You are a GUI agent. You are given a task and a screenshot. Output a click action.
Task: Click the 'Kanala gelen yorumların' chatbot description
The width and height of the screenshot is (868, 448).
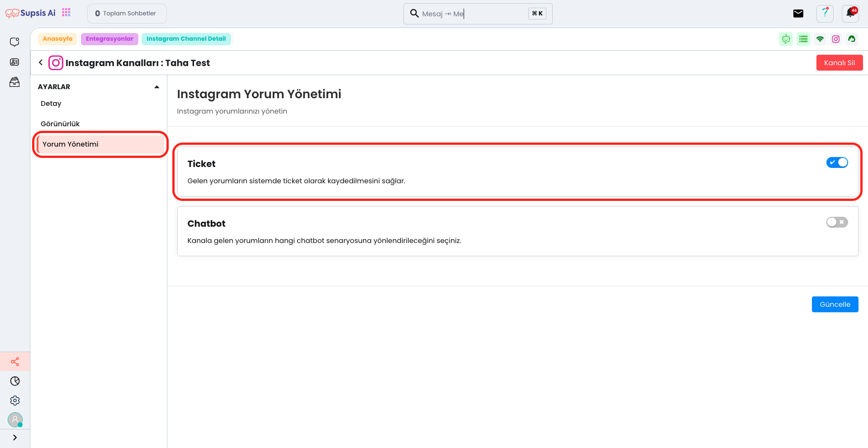[x=324, y=241]
